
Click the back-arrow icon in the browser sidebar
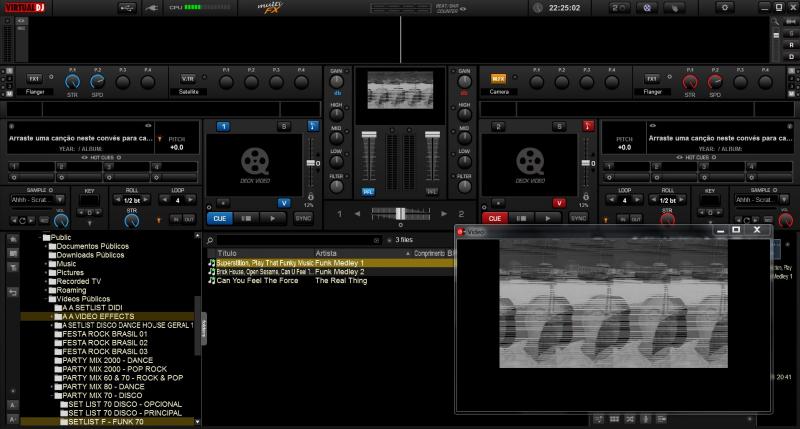13,292
